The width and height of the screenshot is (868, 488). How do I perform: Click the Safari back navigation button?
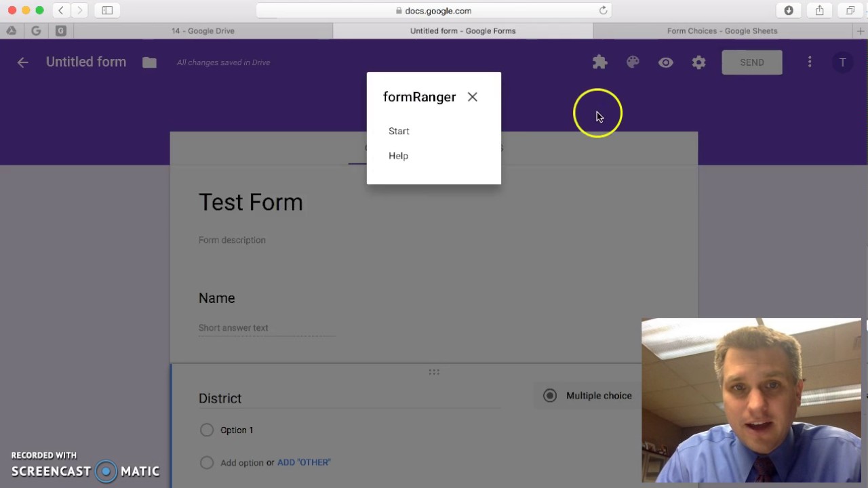coord(61,10)
